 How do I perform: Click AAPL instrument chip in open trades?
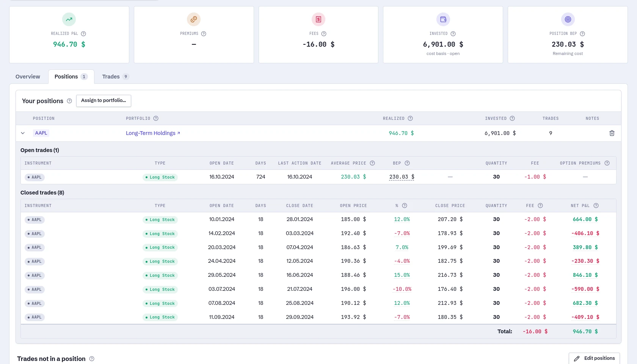pyautogui.click(x=35, y=177)
